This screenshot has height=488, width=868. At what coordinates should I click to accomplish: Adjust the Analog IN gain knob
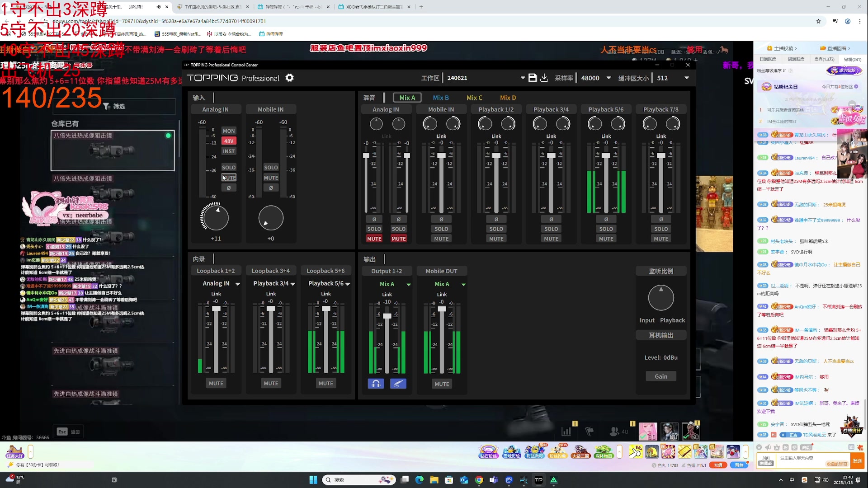[x=216, y=218]
